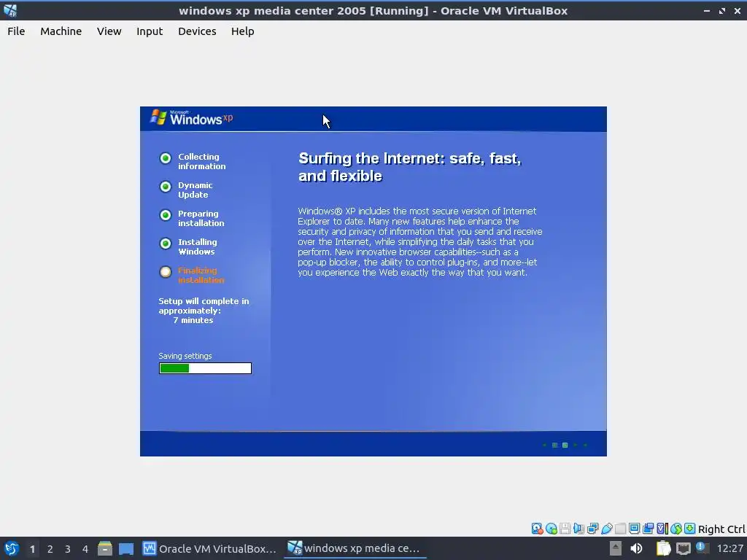This screenshot has height=560, width=747.
Task: Click the volume speaker tray icon
Action: pos(636,548)
